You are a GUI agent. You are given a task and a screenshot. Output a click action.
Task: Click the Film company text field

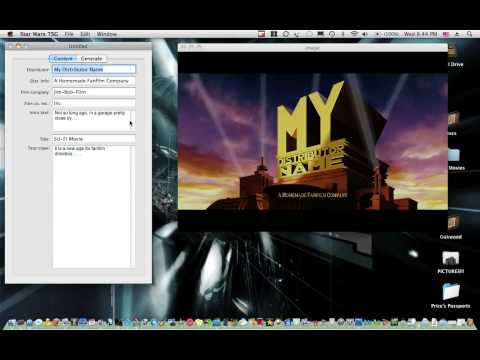94,92
